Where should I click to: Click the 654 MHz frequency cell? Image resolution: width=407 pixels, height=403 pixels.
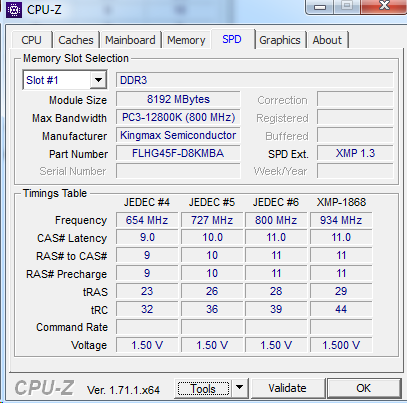click(147, 220)
